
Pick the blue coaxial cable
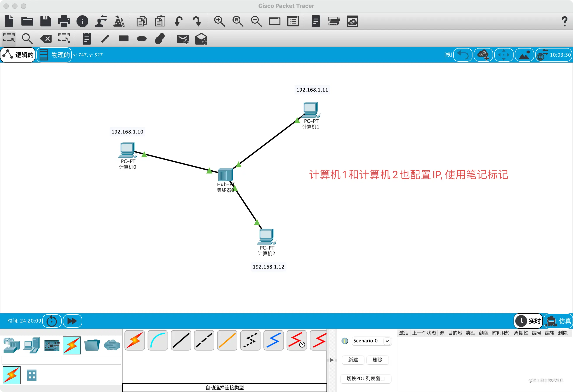[274, 340]
